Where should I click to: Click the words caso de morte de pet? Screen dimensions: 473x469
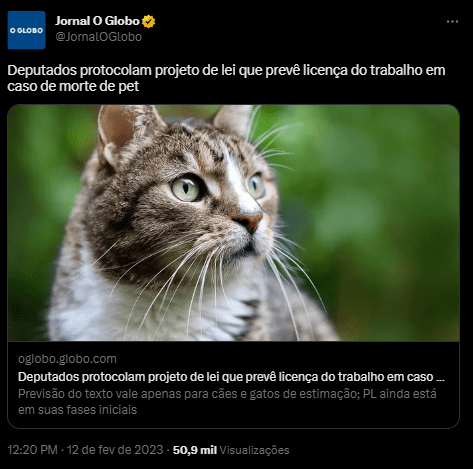pyautogui.click(x=73, y=86)
